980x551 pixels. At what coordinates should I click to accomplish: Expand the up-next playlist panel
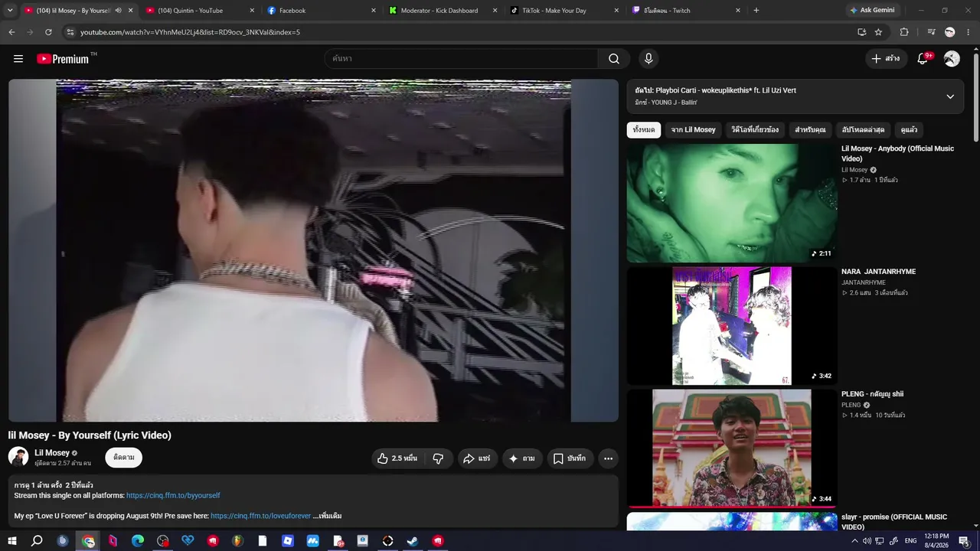(950, 96)
